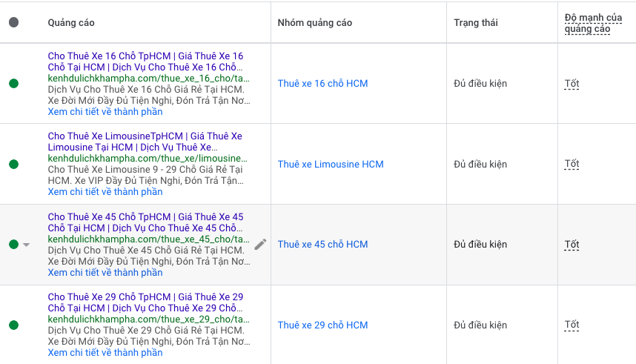Viewport: 636px width, 364px height.
Task: Click green status dot for 29 Chỗ ad
Action: point(14,325)
